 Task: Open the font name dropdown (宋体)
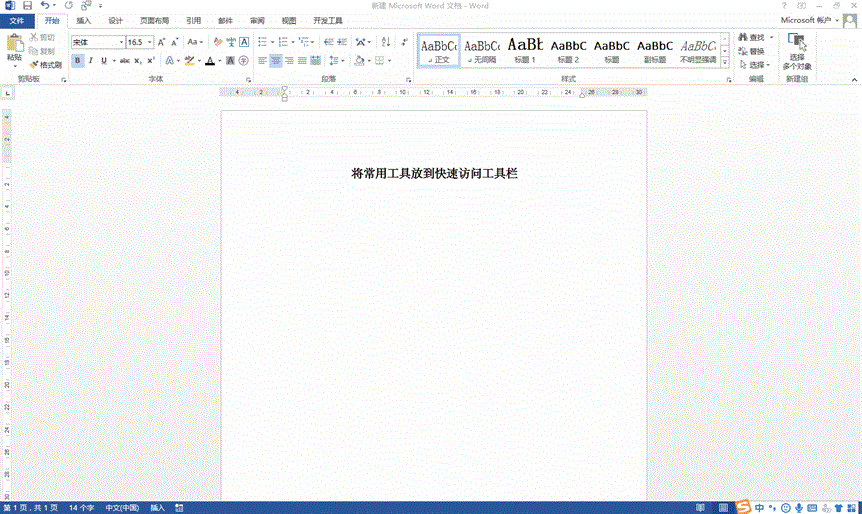coord(122,43)
